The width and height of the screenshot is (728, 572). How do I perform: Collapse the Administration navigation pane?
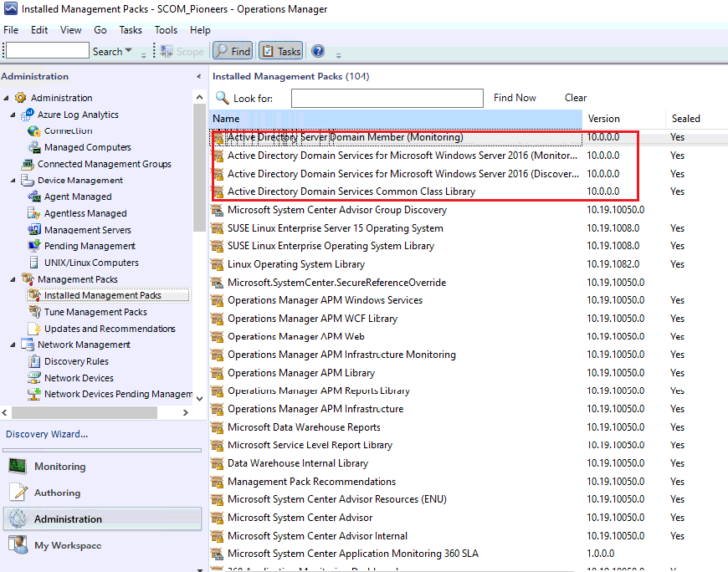click(198, 76)
